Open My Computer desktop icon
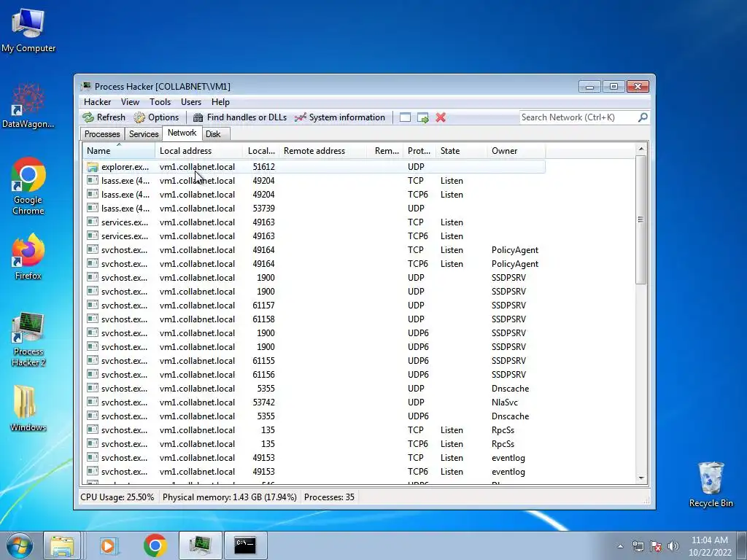The height and width of the screenshot is (560, 747). tap(28, 30)
